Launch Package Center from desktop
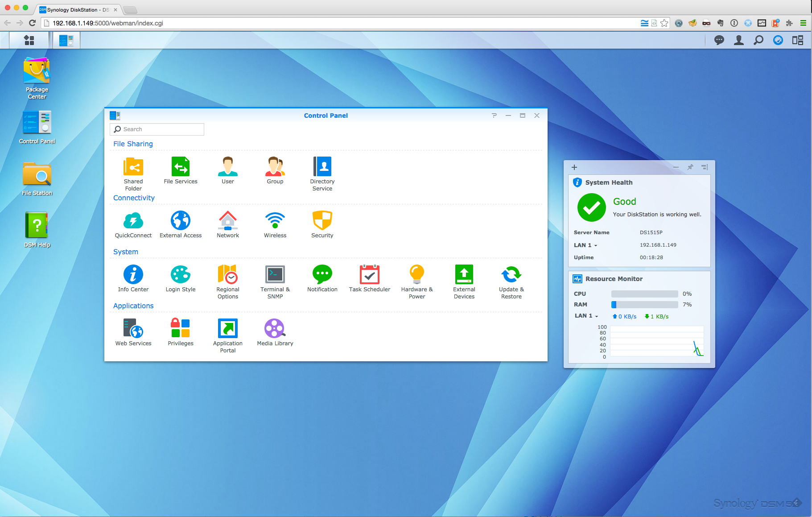Image resolution: width=812 pixels, height=517 pixels. tap(37, 78)
